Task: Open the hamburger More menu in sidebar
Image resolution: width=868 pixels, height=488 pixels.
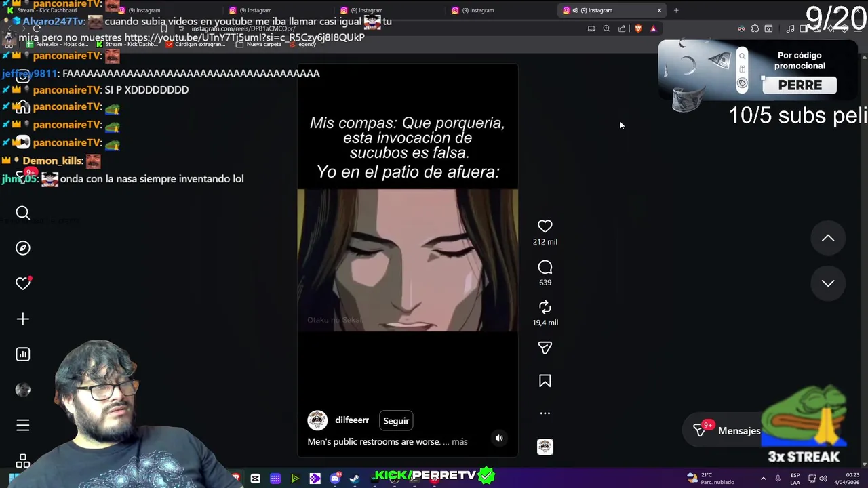Action: click(x=22, y=425)
